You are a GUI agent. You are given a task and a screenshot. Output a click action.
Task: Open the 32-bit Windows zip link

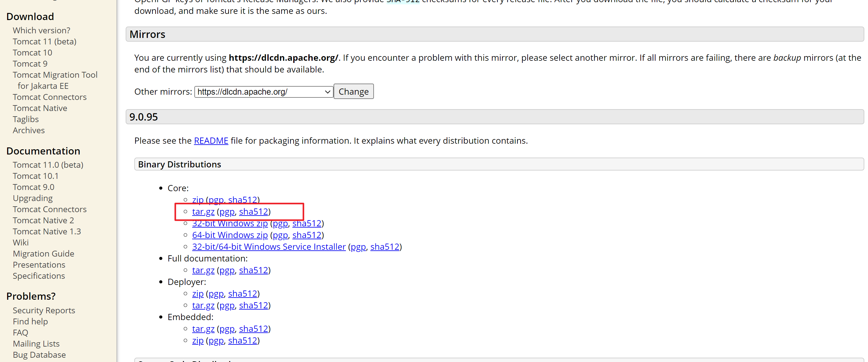pos(230,223)
